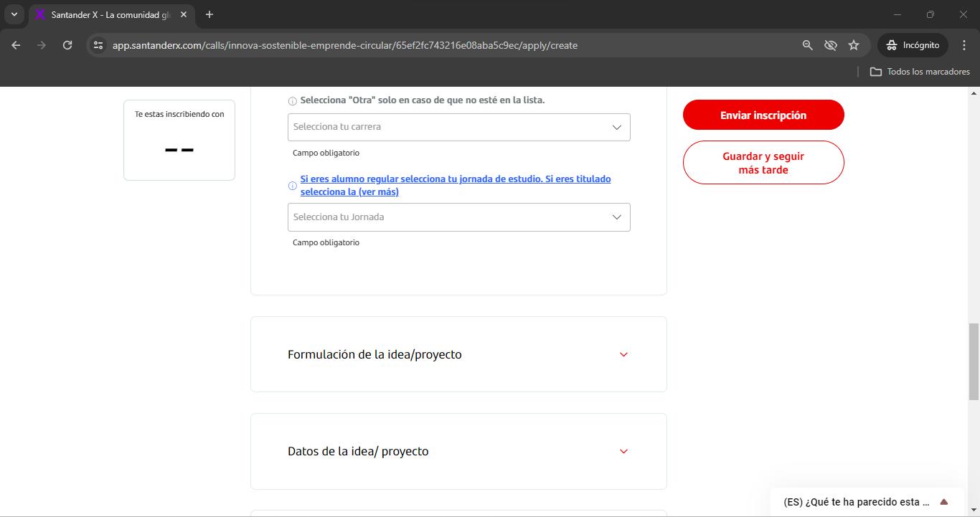This screenshot has width=980, height=517.
Task: Open the Selecciona tu carrera dropdown
Action: (x=459, y=127)
